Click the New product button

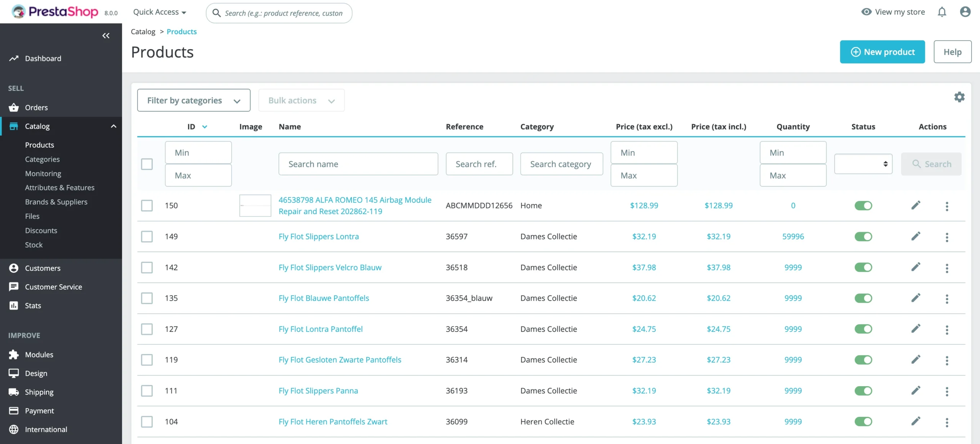(882, 52)
